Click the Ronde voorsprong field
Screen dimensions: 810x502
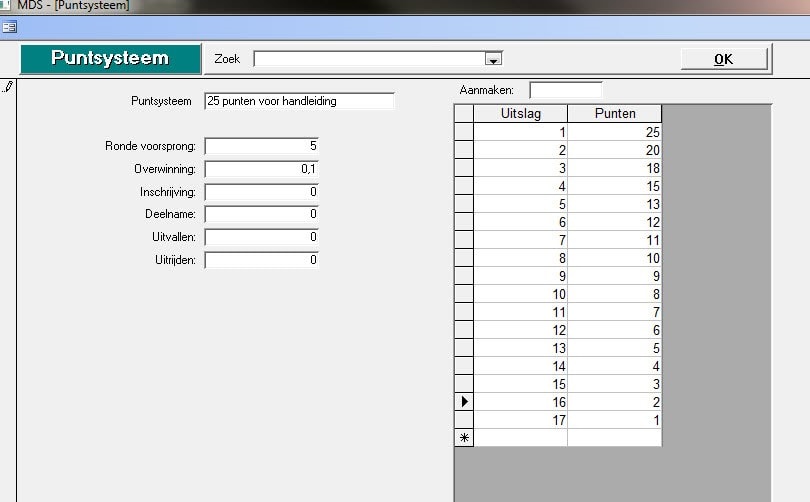click(x=261, y=146)
